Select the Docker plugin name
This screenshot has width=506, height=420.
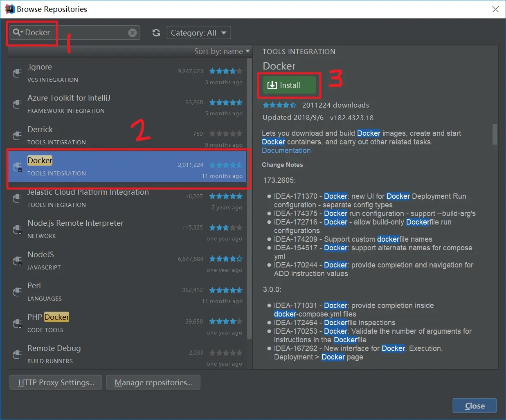coord(40,160)
